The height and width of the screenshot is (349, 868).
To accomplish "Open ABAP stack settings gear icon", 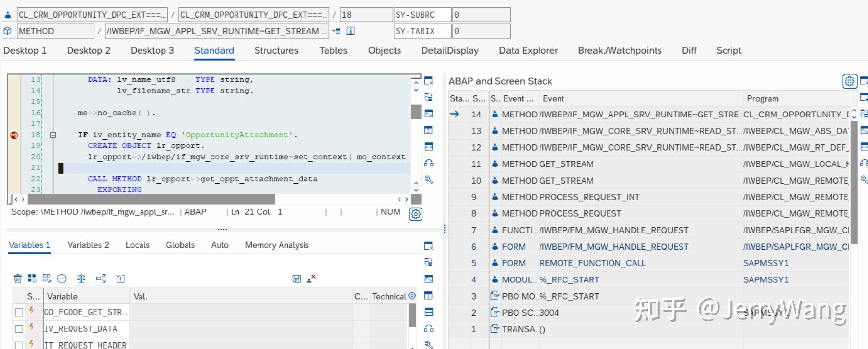I will pos(849,81).
